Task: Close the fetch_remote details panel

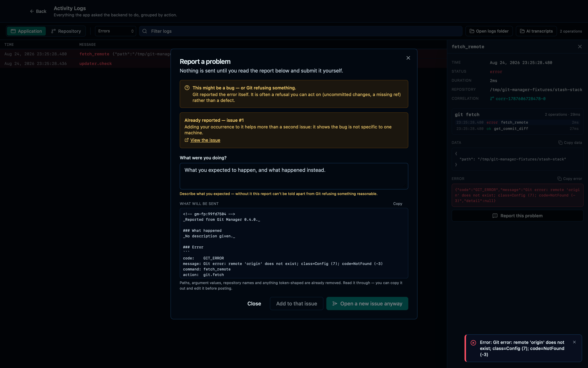Action: [x=580, y=47]
